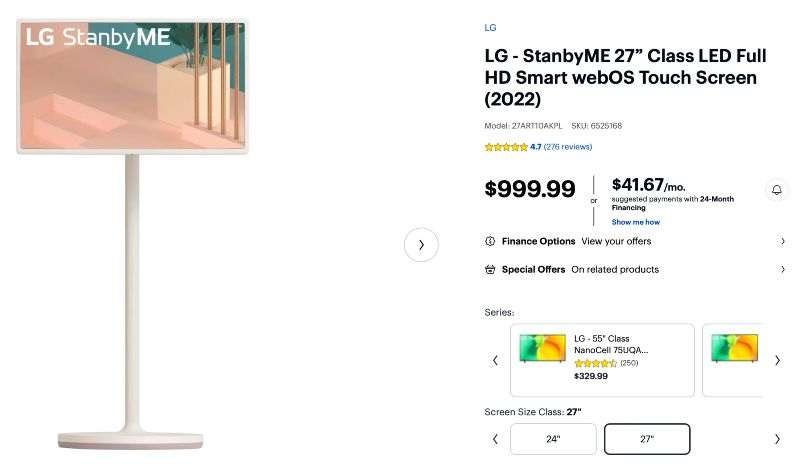
Task: Click the five-star rating display
Action: pos(506,147)
